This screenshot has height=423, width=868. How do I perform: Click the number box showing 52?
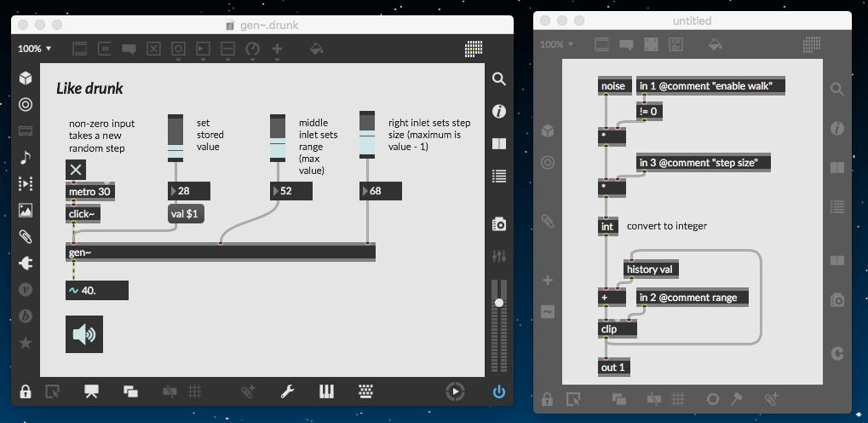click(291, 191)
